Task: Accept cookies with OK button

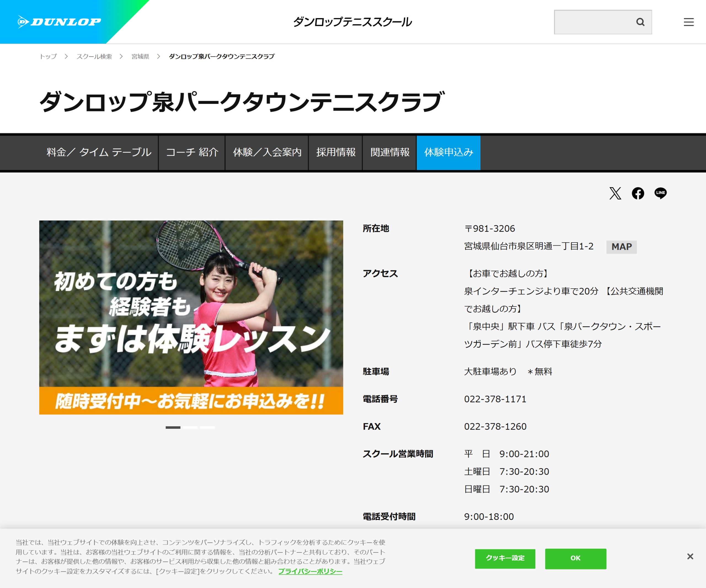Action: (576, 559)
